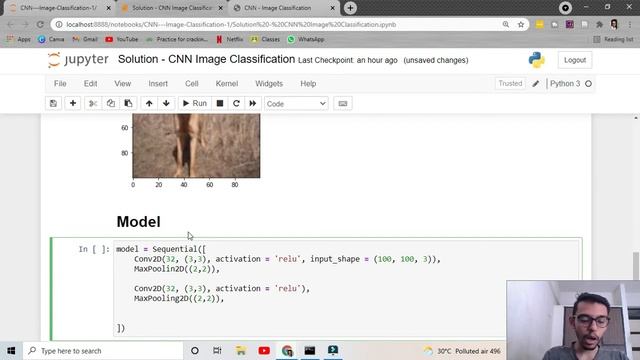Screen dimensions: 640x360
Task: Open the Widgets menu
Action: coord(269,84)
